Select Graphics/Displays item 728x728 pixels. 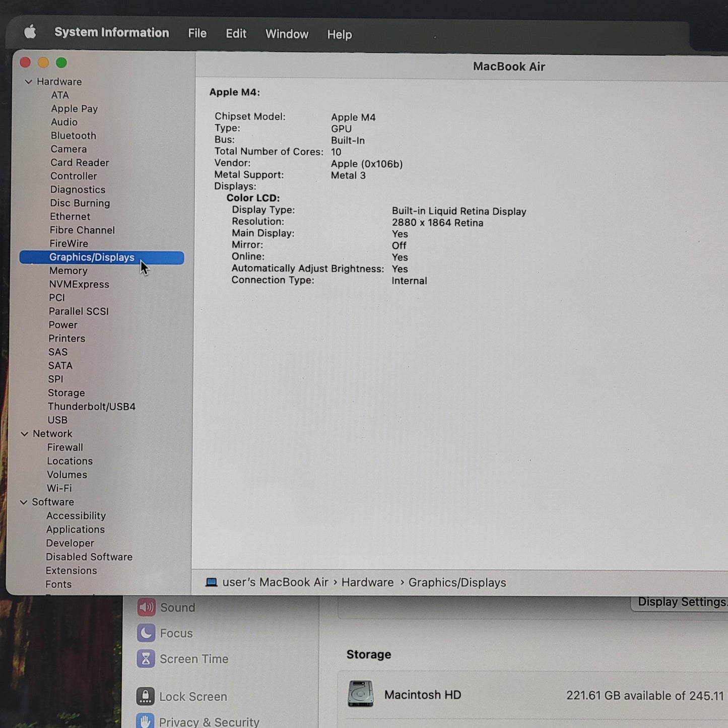coord(102,257)
